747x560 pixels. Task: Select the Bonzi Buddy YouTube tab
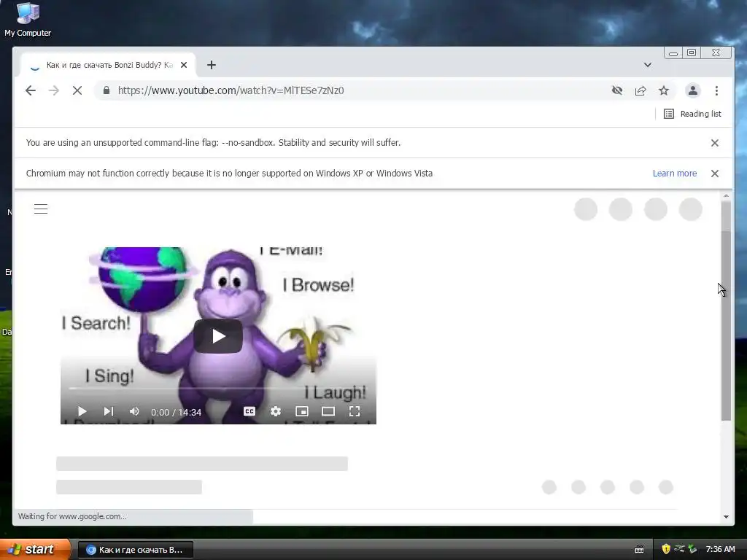click(x=108, y=65)
